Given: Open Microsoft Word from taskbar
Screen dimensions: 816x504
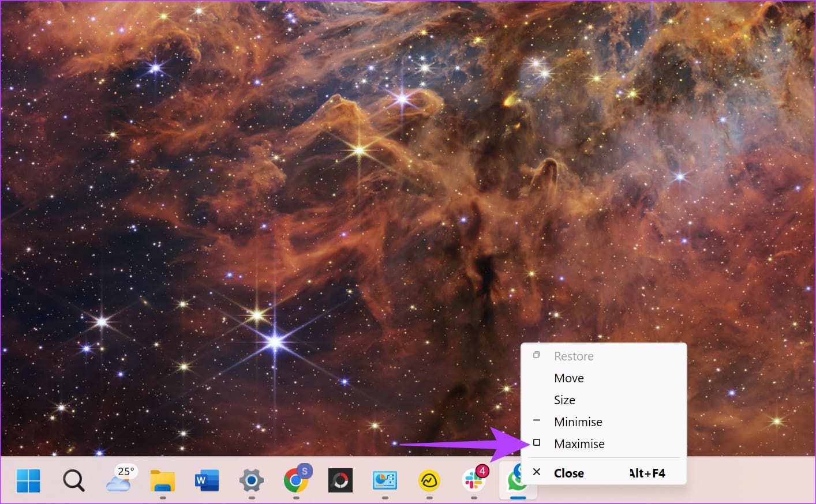Looking at the screenshot, I should tap(207, 480).
